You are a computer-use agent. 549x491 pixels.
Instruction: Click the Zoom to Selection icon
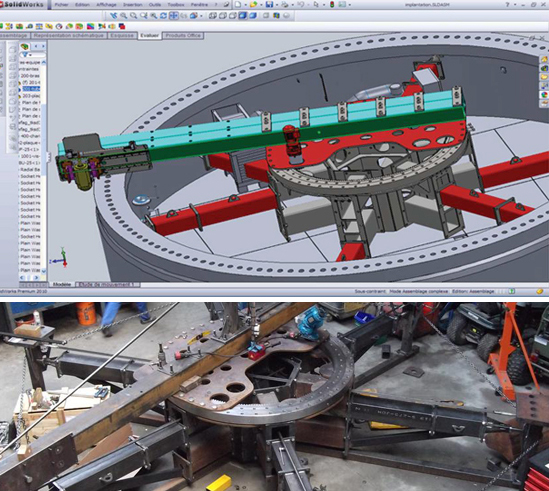click(x=153, y=16)
